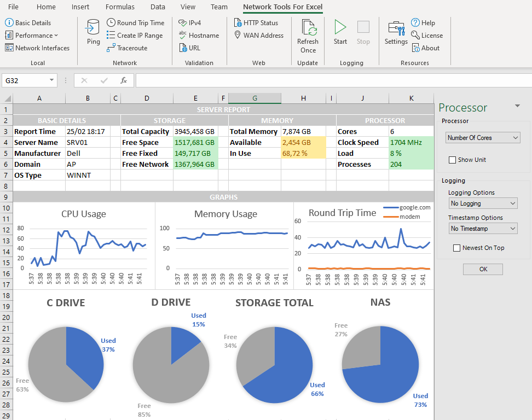This screenshot has width=532, height=420.
Task: Select Clock Speed 1704 MHz cell
Action: (x=411, y=142)
